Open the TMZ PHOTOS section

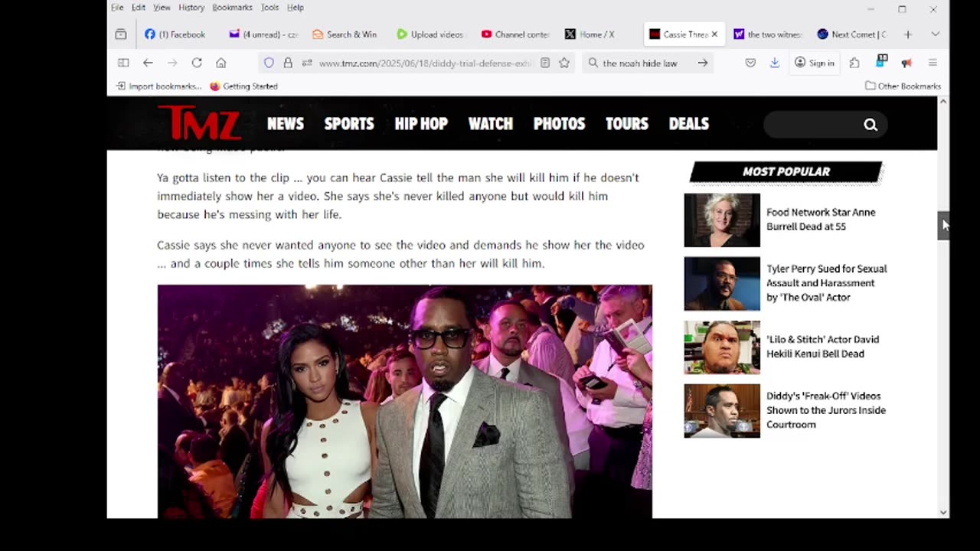coord(559,124)
